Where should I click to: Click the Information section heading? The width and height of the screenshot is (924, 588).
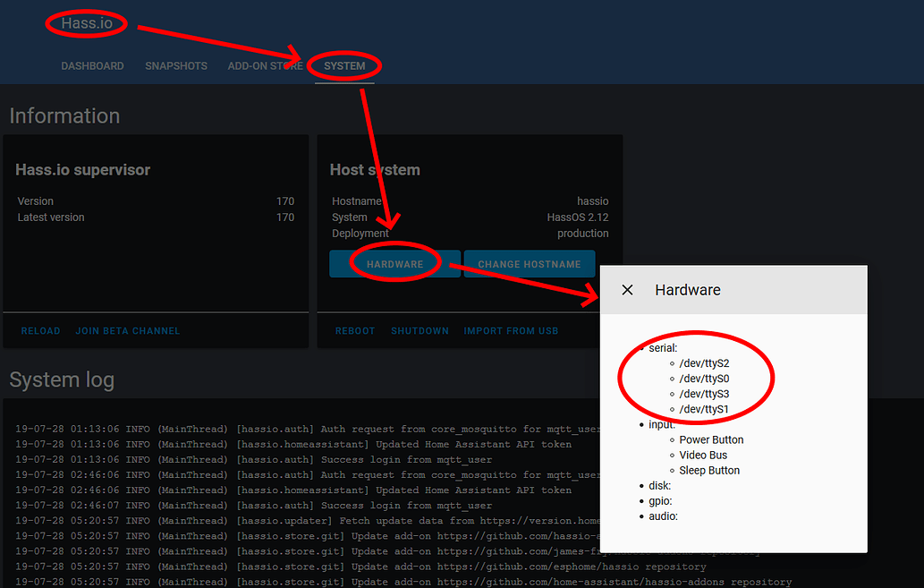coord(64,115)
